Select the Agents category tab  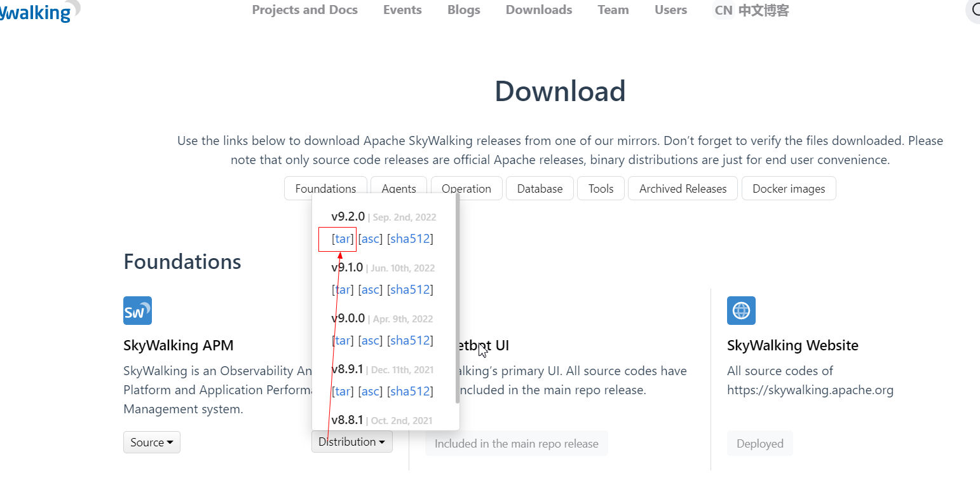coord(398,188)
